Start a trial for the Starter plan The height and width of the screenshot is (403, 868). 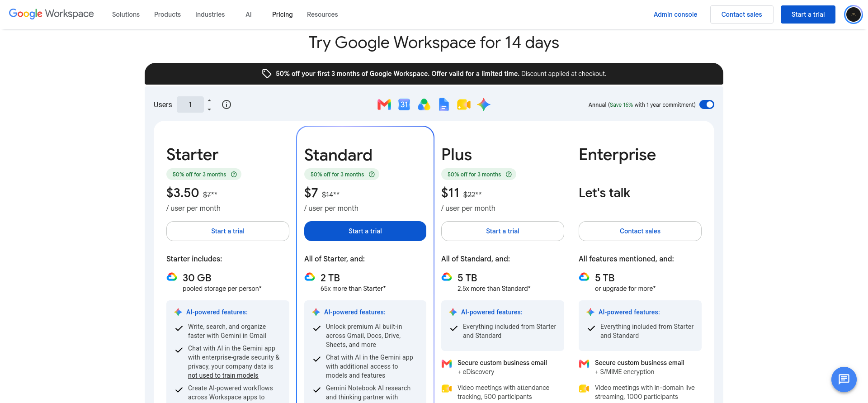point(228,231)
